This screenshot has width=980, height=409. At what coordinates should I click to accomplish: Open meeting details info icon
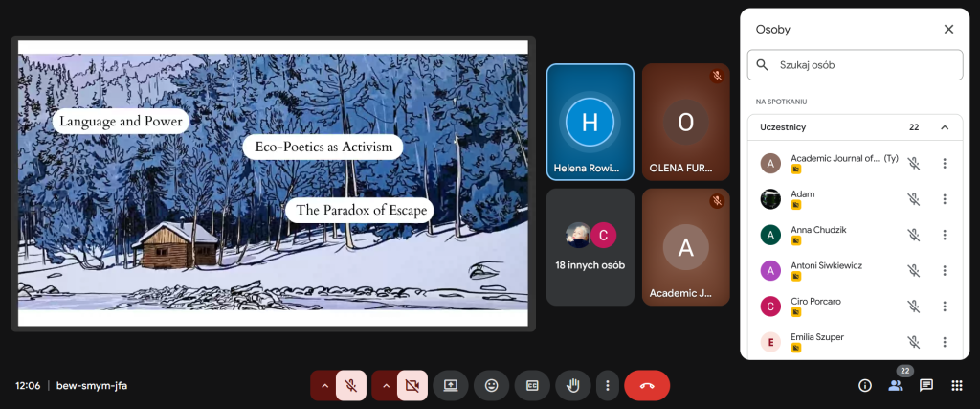(865, 385)
